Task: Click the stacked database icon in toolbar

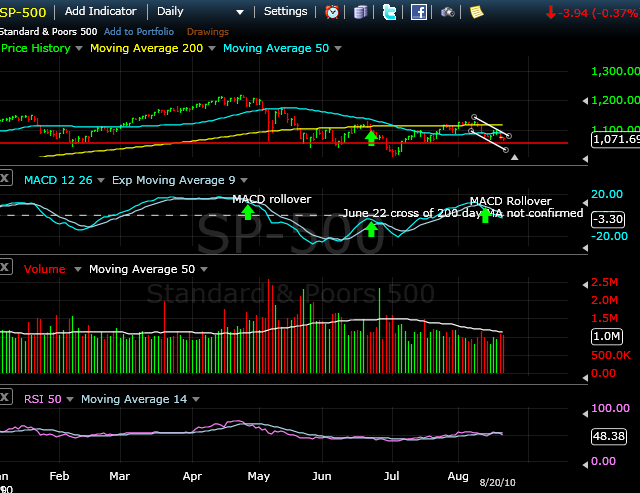Action: coord(361,12)
